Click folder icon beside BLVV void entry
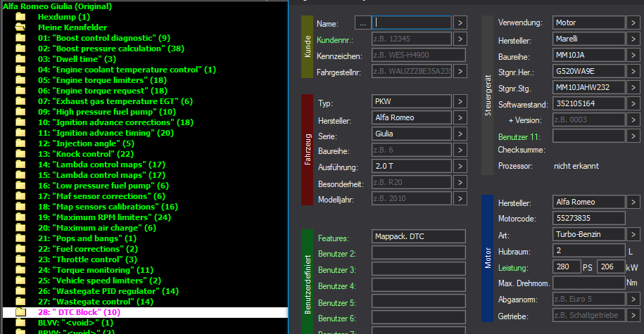 click(x=20, y=323)
